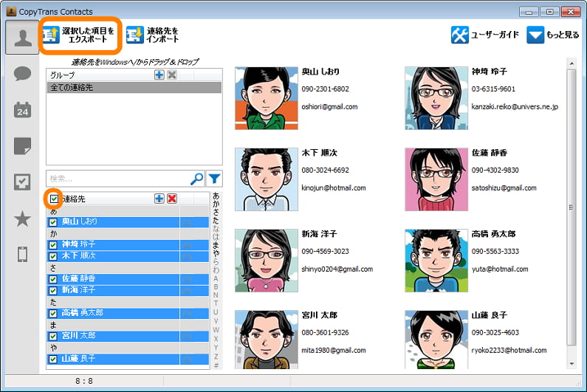587x392 pixels.
Task: Click the 検索 search input field
Action: [x=117, y=178]
